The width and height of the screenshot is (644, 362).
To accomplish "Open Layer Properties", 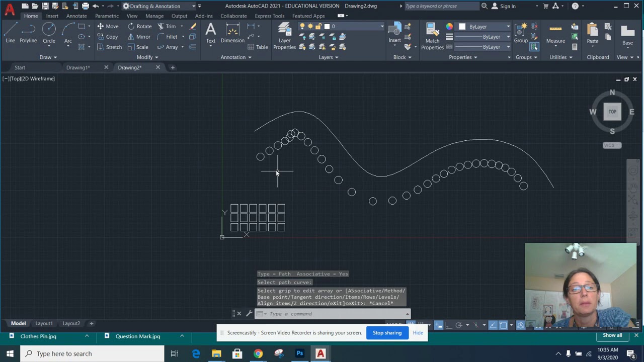I will click(x=284, y=36).
